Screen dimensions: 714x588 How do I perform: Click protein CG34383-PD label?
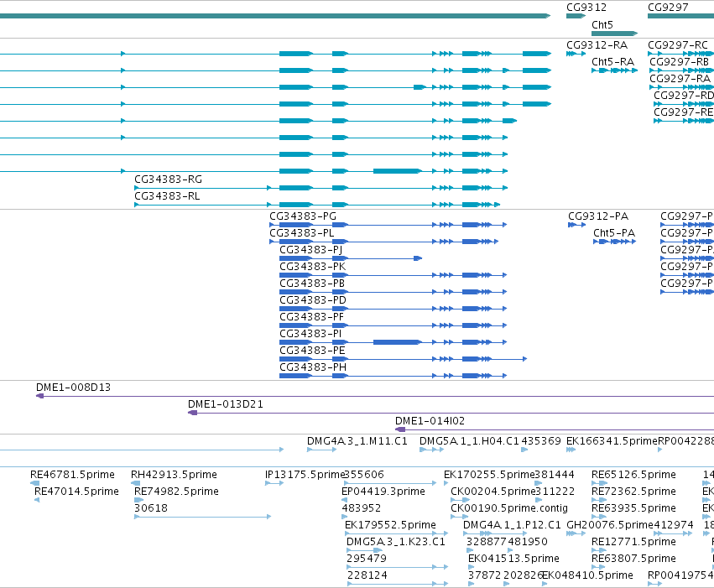313,300
